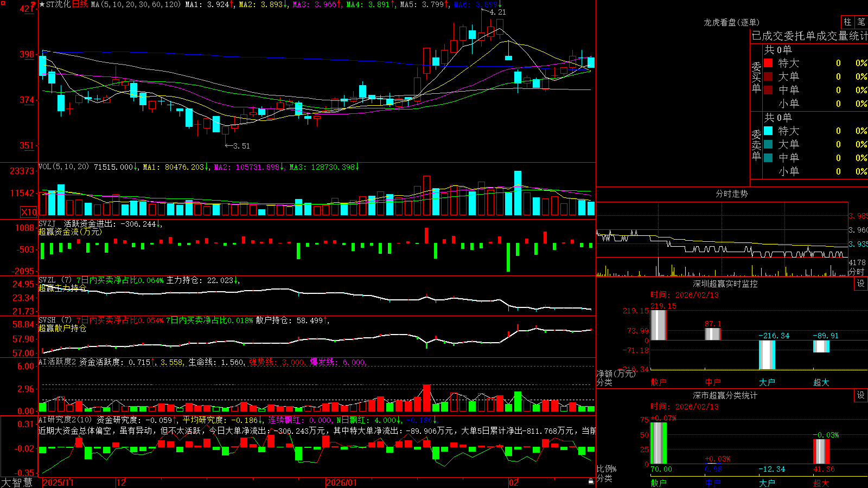Click the 委买单 section label
The height and width of the screenshot is (488, 868).
click(x=756, y=77)
